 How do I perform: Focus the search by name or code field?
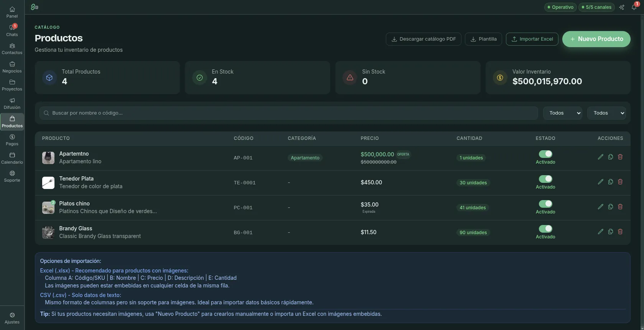click(289, 113)
